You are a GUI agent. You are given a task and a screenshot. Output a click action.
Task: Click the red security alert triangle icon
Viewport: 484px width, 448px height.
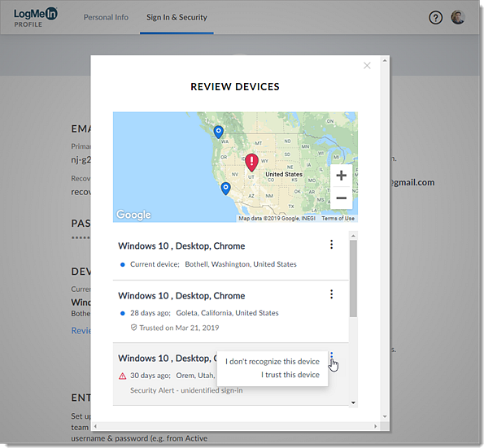click(123, 376)
